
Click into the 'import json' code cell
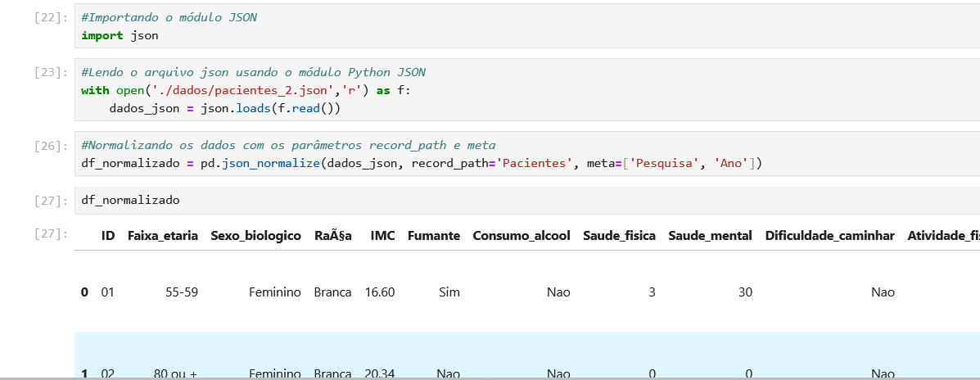527,27
